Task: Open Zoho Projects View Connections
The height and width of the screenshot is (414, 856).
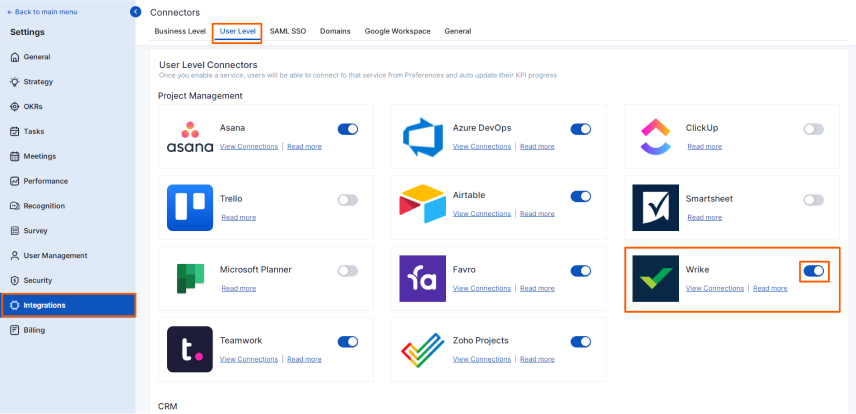Action: point(482,359)
